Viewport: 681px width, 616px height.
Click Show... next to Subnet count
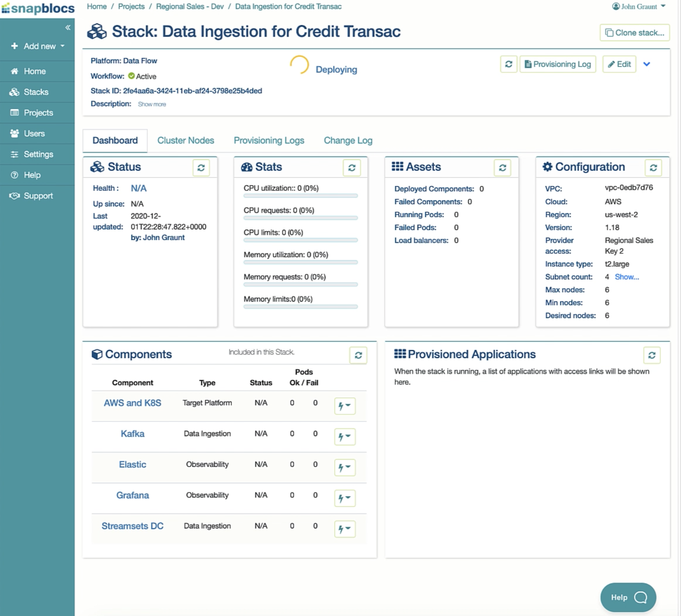pos(627,277)
